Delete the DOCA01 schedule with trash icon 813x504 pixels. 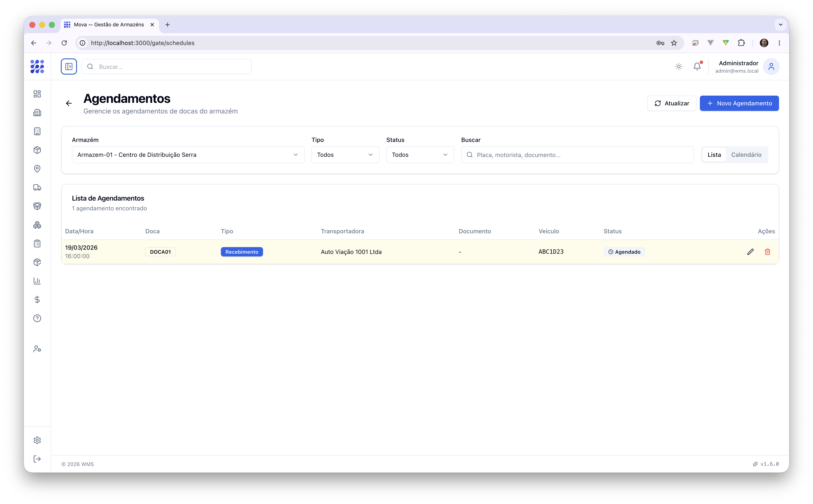767,252
